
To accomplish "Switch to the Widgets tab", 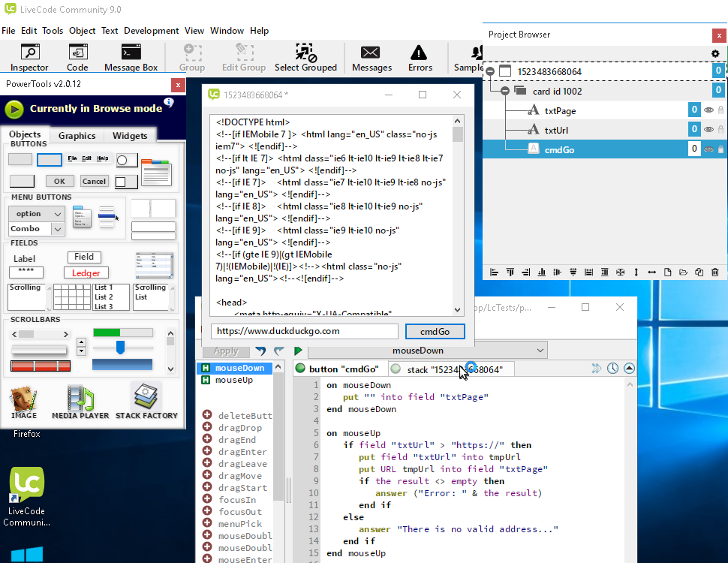I will point(130,136).
